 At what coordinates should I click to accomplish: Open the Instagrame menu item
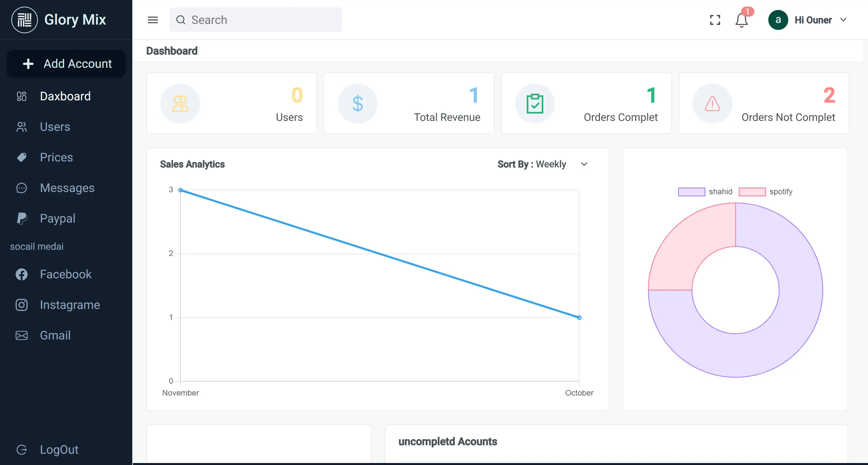click(66, 305)
